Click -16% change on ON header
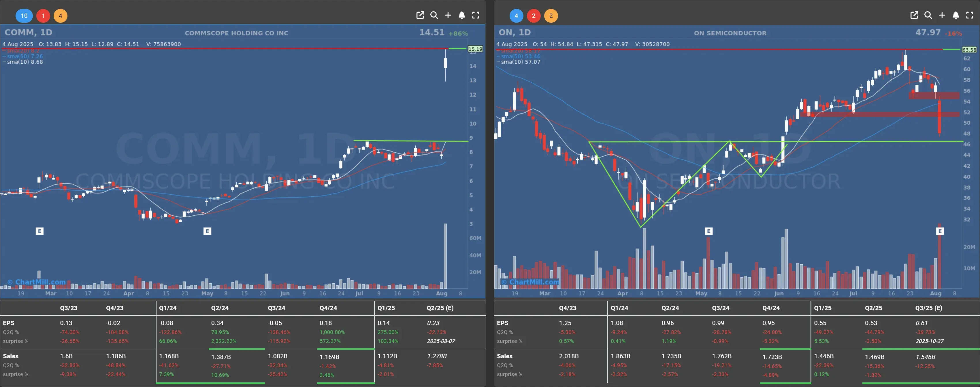The image size is (980, 387). pyautogui.click(x=953, y=33)
